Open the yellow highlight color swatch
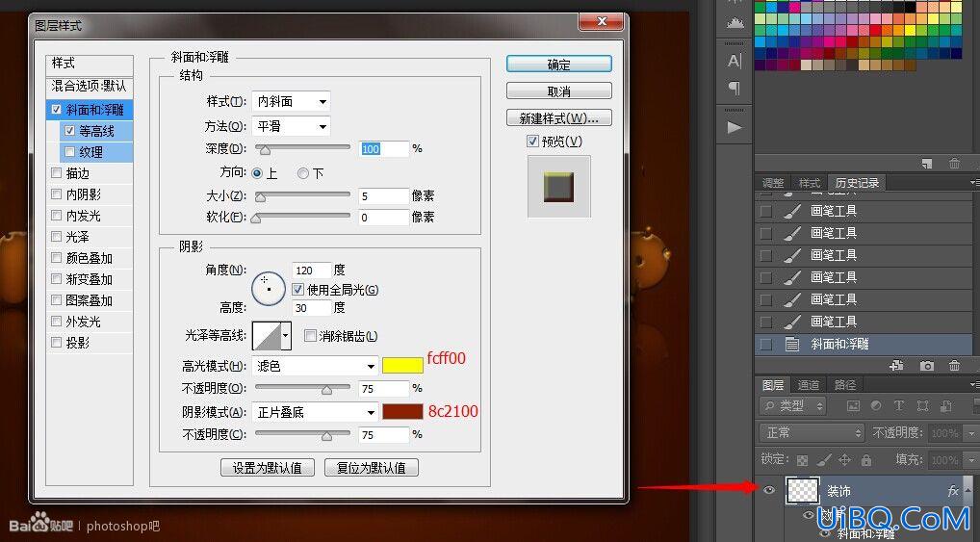This screenshot has height=542, width=980. tap(402, 366)
